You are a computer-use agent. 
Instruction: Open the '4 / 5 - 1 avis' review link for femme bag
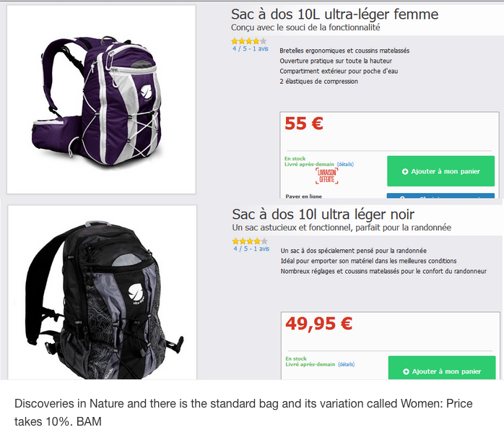[251, 48]
